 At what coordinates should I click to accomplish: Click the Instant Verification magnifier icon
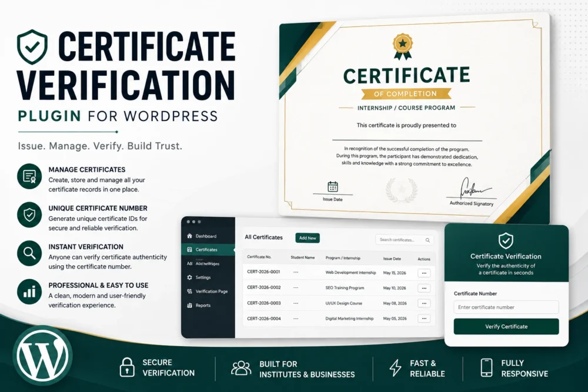[x=29, y=253]
